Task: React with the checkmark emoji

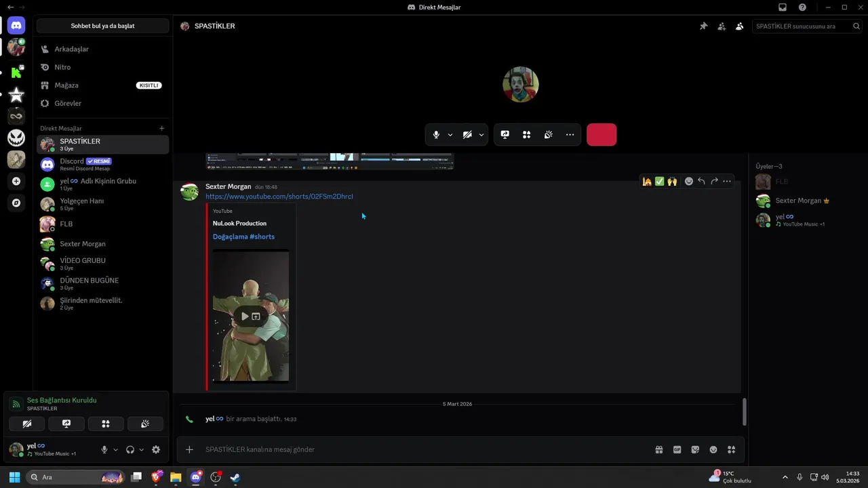Action: click(x=659, y=182)
